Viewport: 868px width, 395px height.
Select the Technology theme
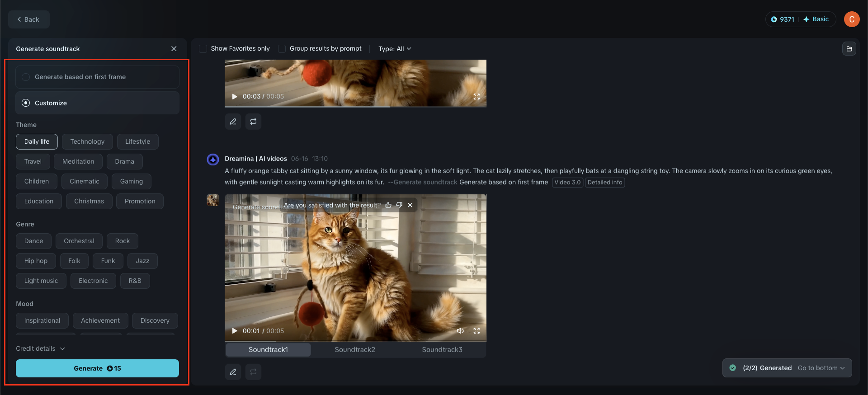(x=87, y=142)
